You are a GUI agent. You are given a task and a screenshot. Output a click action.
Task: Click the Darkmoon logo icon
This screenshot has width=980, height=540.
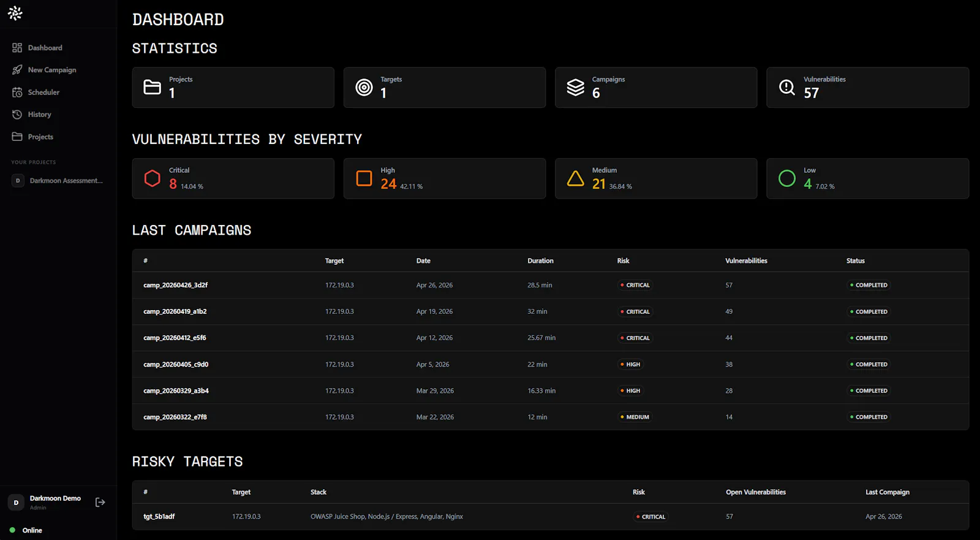click(15, 13)
